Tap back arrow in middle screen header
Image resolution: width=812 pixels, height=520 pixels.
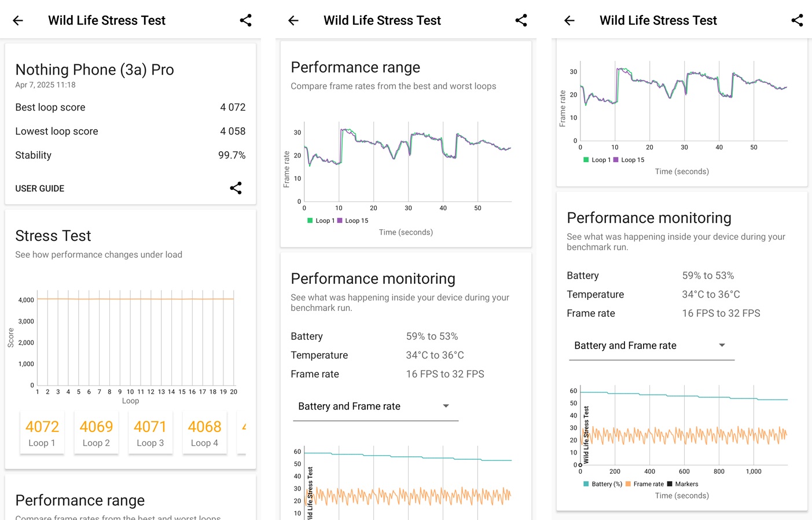(293, 20)
